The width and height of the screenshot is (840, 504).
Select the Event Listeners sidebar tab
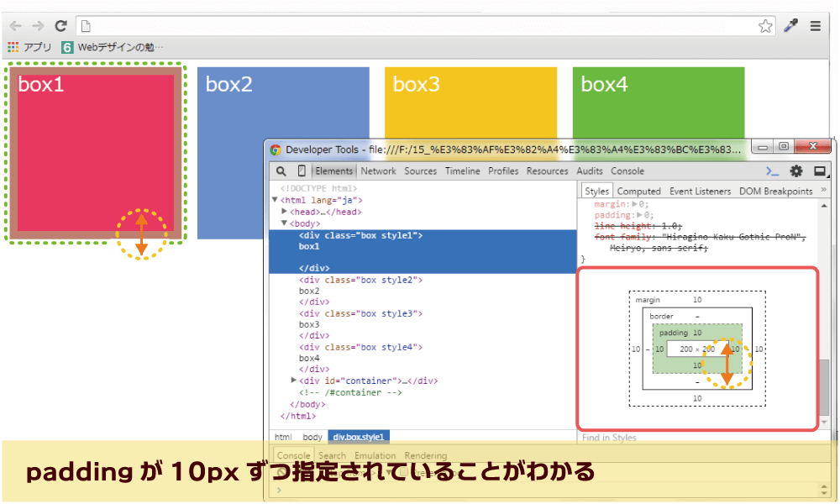pos(701,192)
